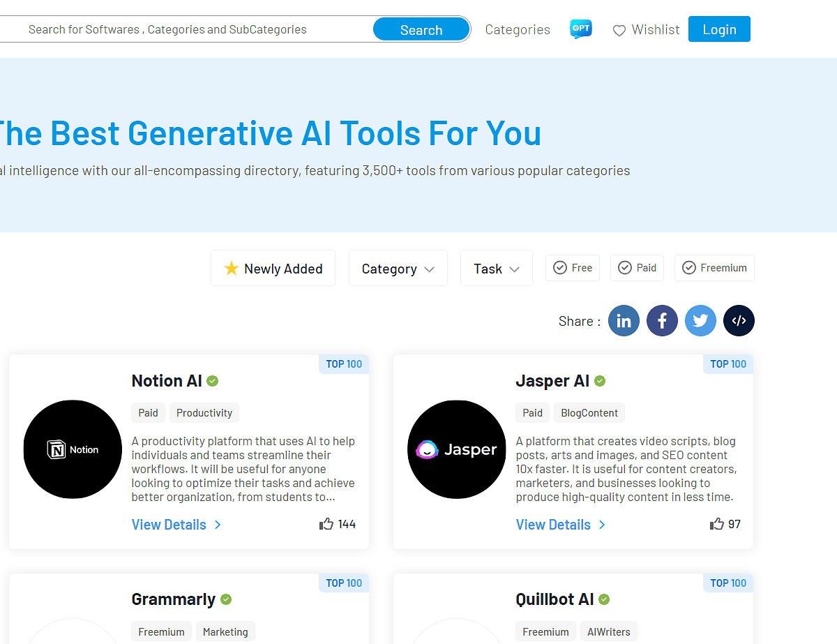
Task: Share the directory on Facebook
Action: (662, 320)
